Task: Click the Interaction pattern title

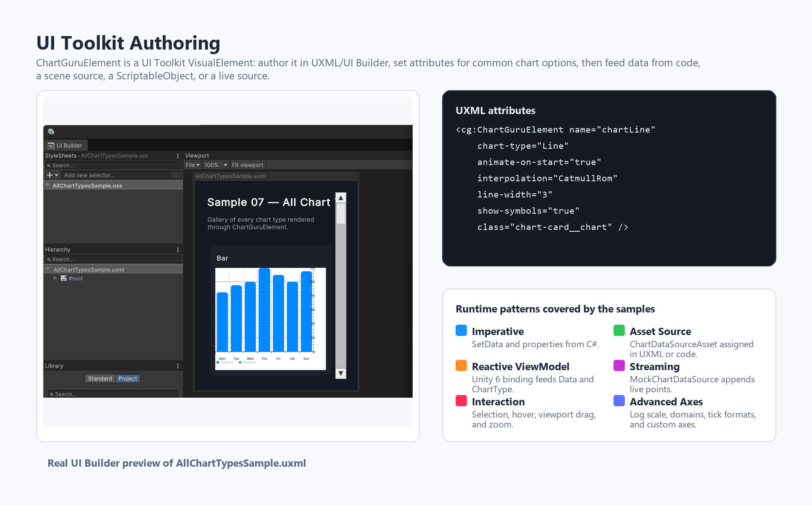Action: (498, 402)
